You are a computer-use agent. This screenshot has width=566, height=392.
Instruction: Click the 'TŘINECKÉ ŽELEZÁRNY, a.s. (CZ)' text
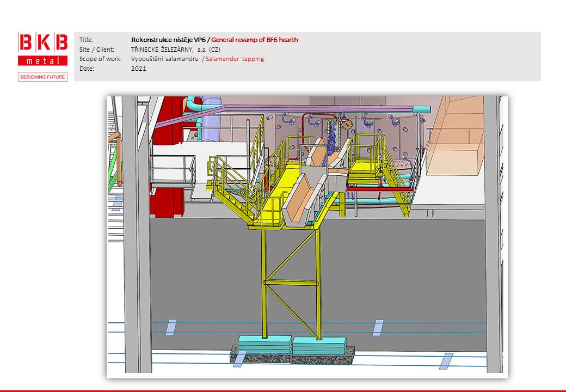click(175, 50)
